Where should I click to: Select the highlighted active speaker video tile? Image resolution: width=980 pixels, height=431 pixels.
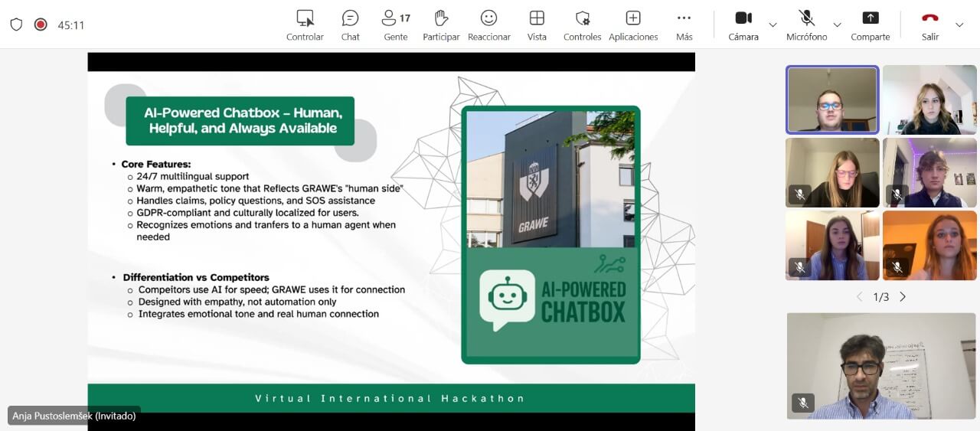click(x=832, y=100)
